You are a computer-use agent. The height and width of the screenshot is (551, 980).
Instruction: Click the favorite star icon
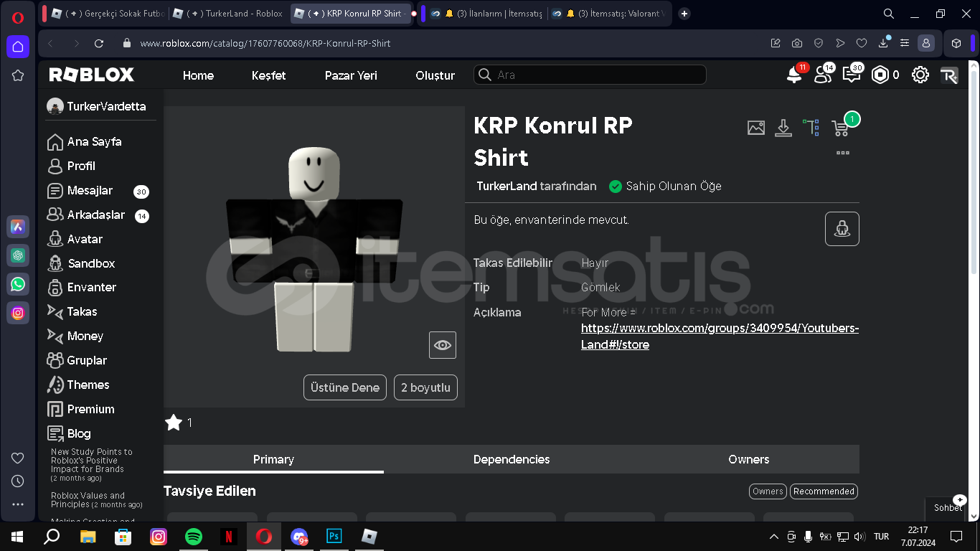pos(173,423)
